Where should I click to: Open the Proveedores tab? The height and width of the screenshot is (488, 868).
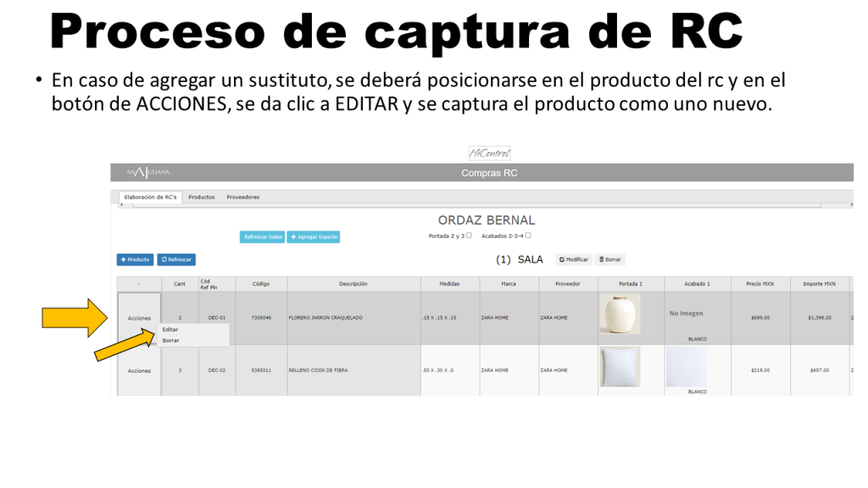243,197
